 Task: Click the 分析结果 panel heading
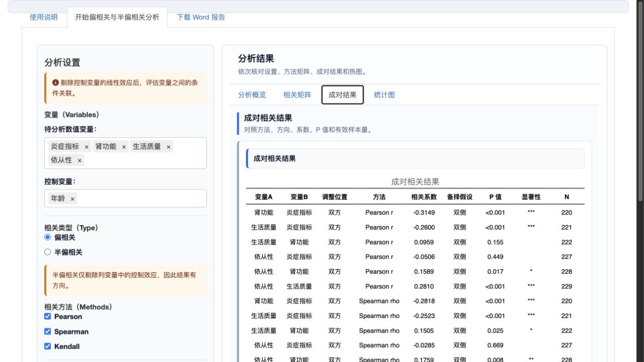tap(256, 59)
